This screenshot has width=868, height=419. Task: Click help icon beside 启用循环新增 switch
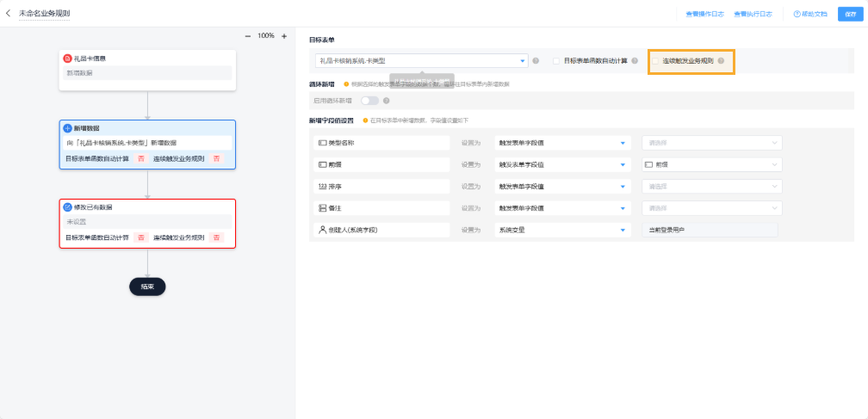tap(387, 101)
